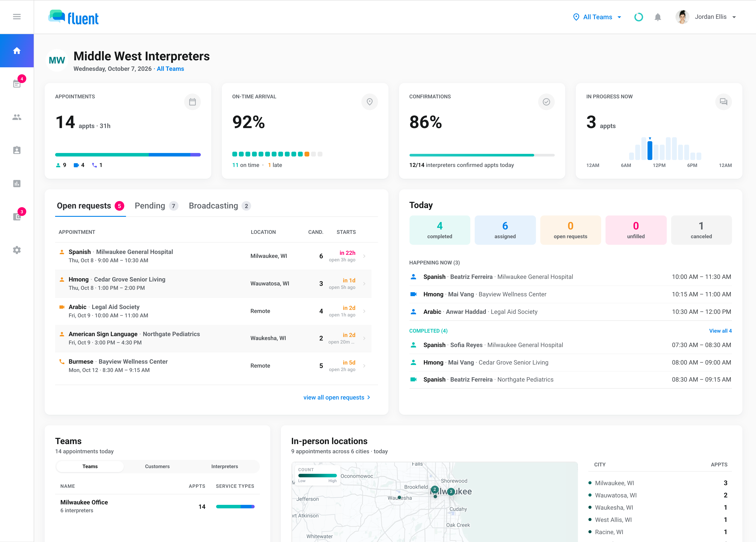Switch to the Pending tab
756x542 pixels.
pyautogui.click(x=156, y=206)
